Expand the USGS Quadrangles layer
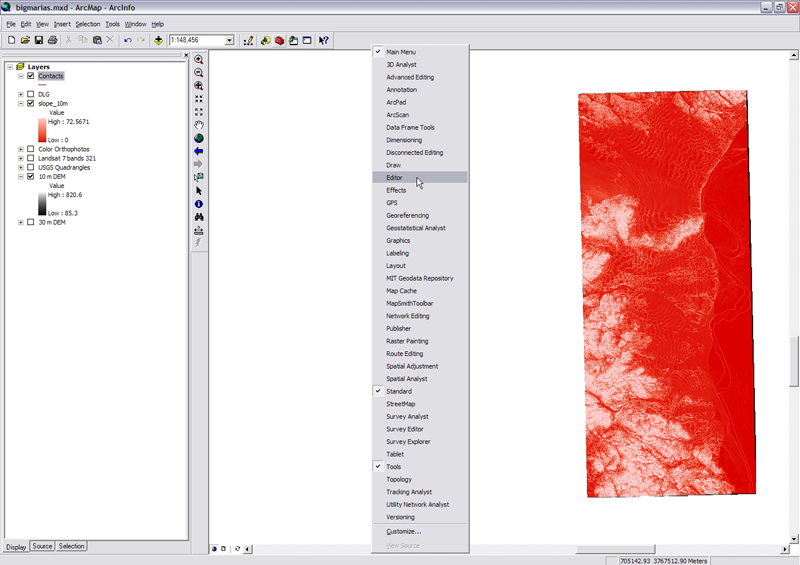Viewport: 800px width, 565px height. tap(21, 167)
